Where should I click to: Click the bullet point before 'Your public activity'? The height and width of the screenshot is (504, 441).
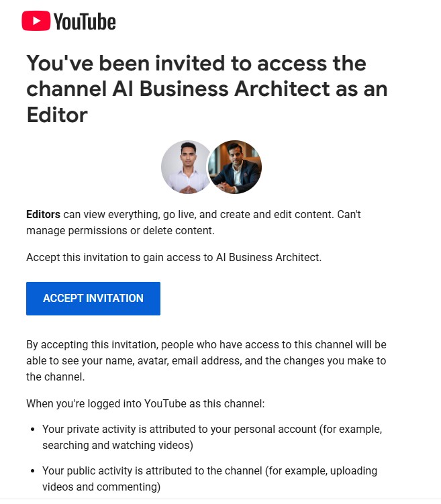[x=32, y=471]
